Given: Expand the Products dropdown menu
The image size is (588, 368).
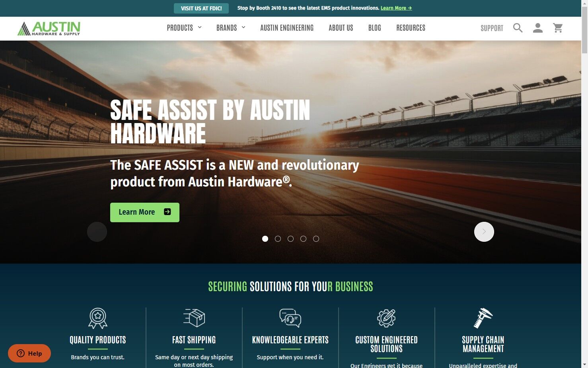Looking at the screenshot, I should click(184, 28).
